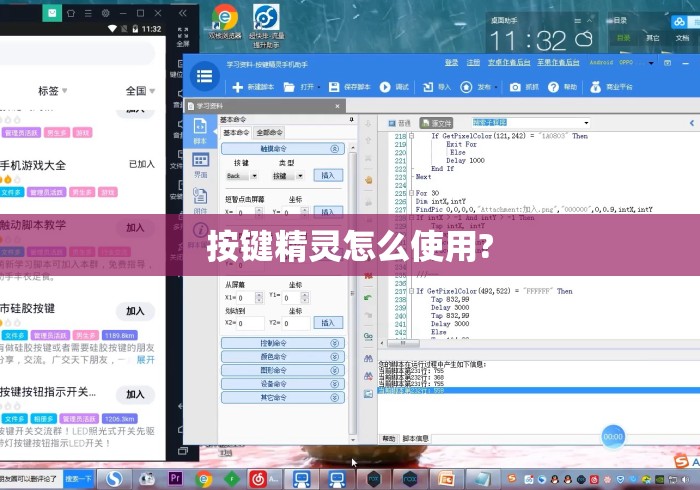Click the 打开 folder icon

[x=289, y=87]
